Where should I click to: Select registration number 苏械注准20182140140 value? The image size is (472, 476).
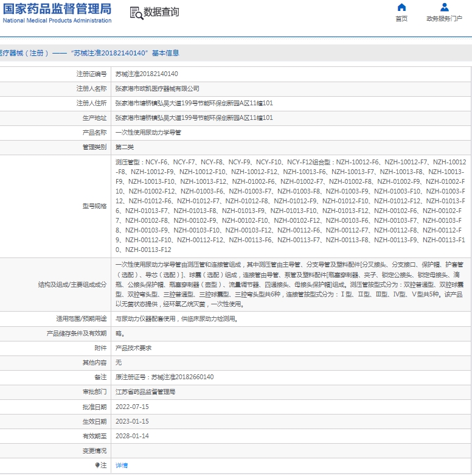(147, 74)
